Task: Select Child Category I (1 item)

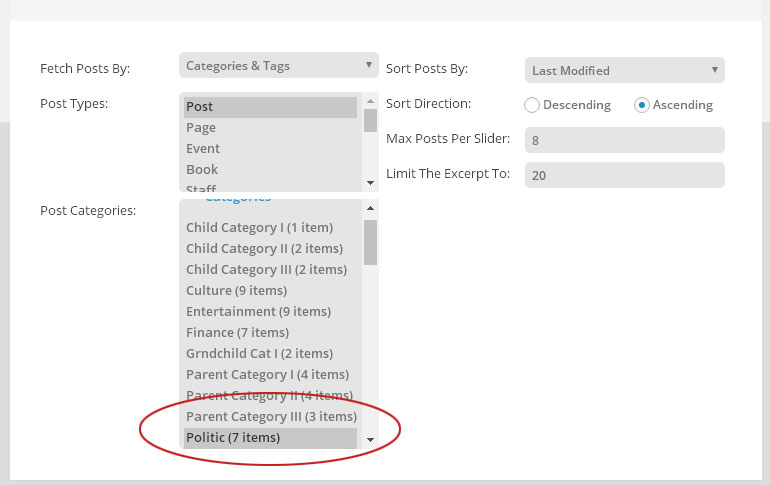Action: pyautogui.click(x=270, y=228)
